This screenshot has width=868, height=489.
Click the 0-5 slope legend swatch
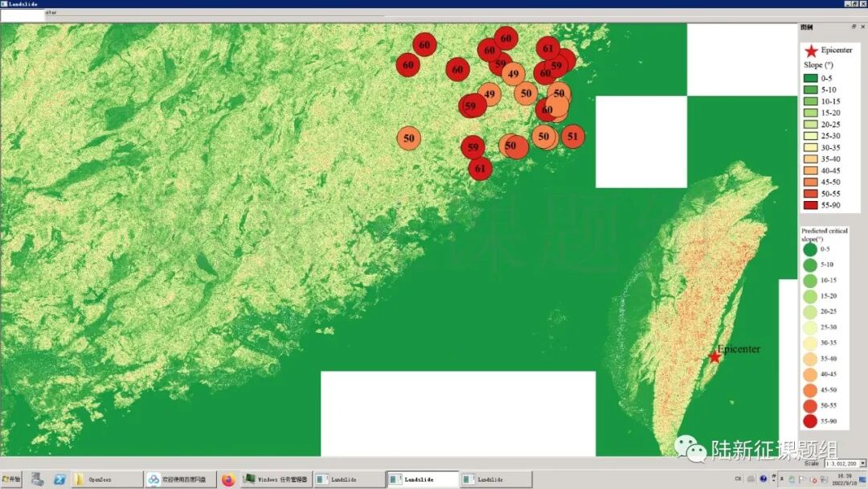(811, 78)
